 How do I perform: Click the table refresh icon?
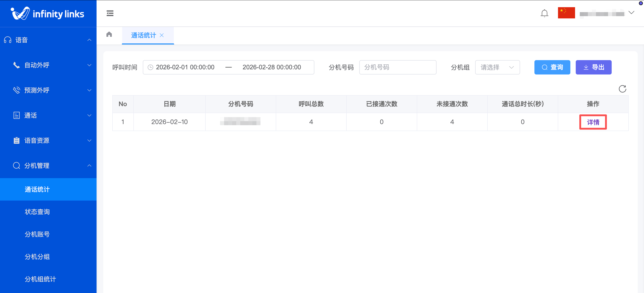tap(622, 89)
